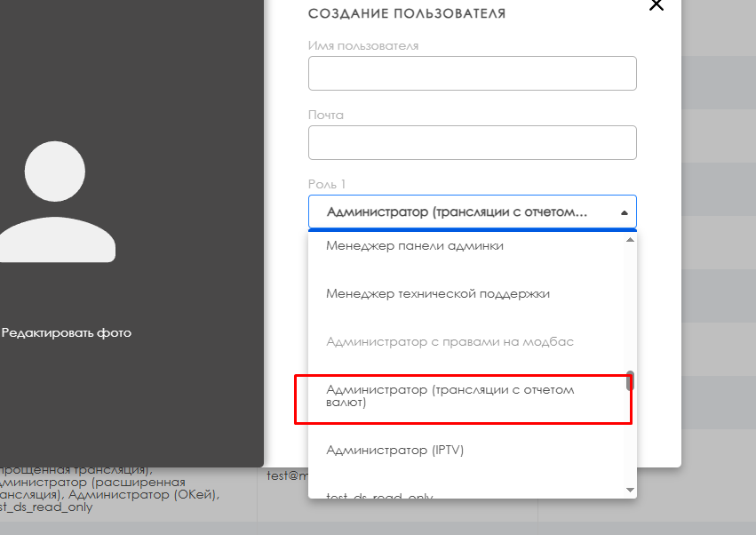This screenshot has width=756, height=535.
Task: Click into the Почта input field
Action: (x=472, y=143)
